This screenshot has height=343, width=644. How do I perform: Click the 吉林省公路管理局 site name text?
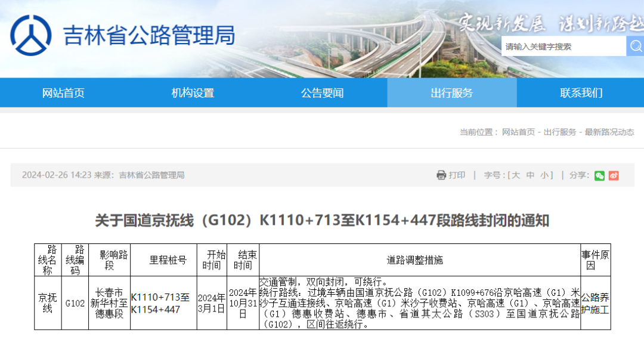coord(149,35)
